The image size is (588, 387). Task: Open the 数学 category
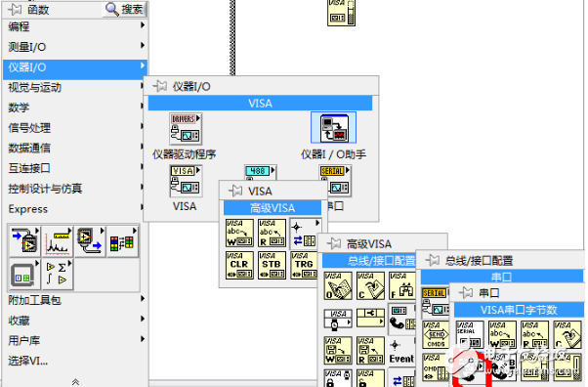pyautogui.click(x=75, y=108)
